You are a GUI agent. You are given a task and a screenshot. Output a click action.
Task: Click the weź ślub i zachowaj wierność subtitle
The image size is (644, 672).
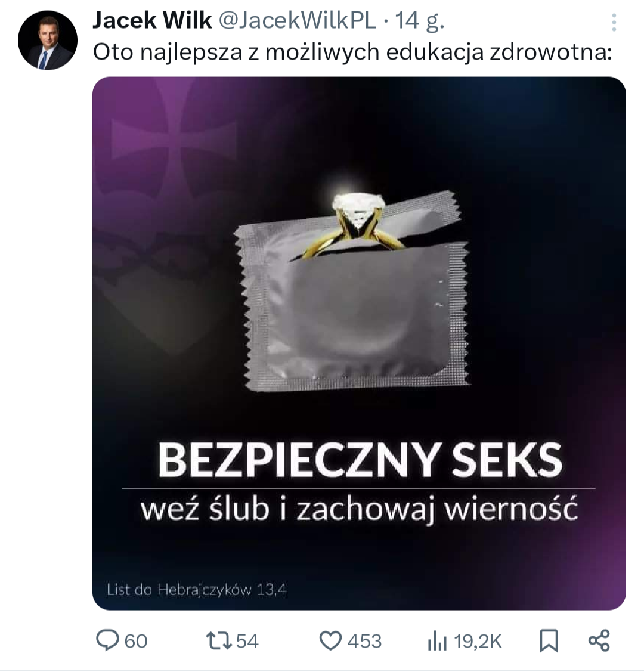pyautogui.click(x=359, y=509)
